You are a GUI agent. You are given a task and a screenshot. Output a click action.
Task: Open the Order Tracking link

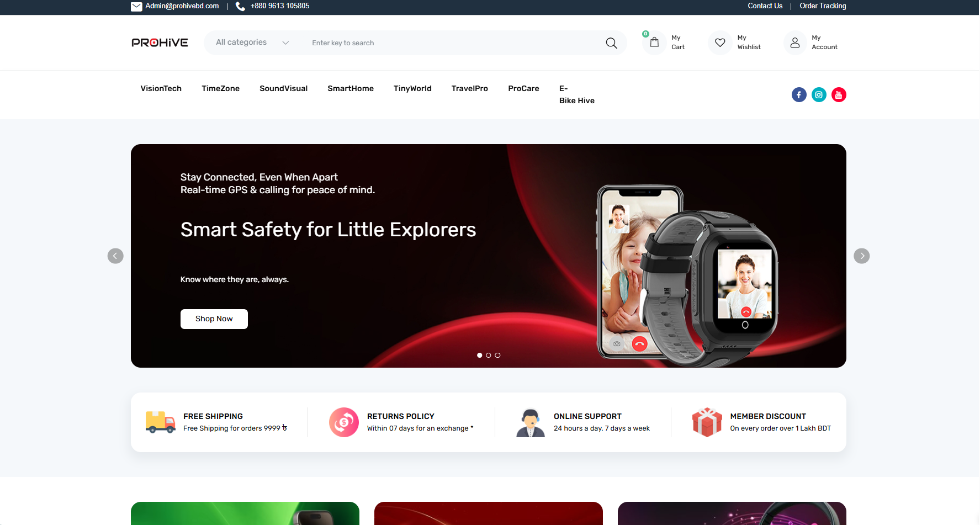pyautogui.click(x=823, y=6)
